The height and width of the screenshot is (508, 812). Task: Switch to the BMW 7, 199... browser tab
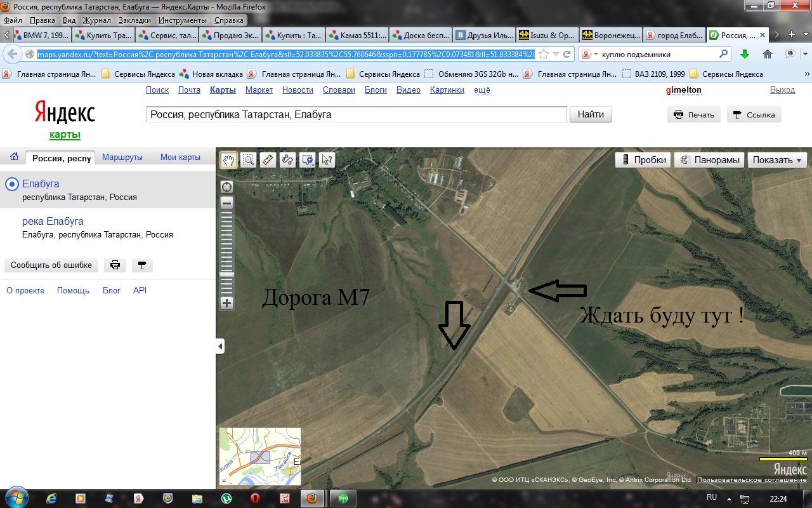(x=40, y=35)
